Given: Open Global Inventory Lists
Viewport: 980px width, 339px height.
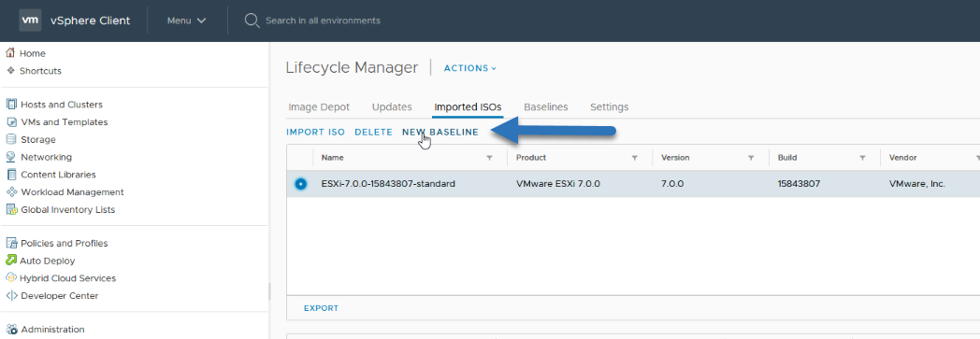Looking at the screenshot, I should point(68,209).
